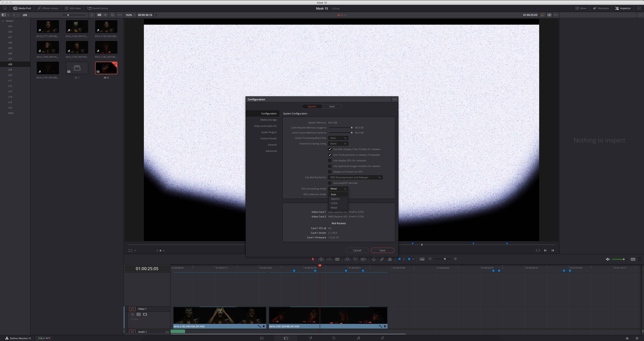
Task: Open the Edit Index panel
Action: (x=73, y=8)
